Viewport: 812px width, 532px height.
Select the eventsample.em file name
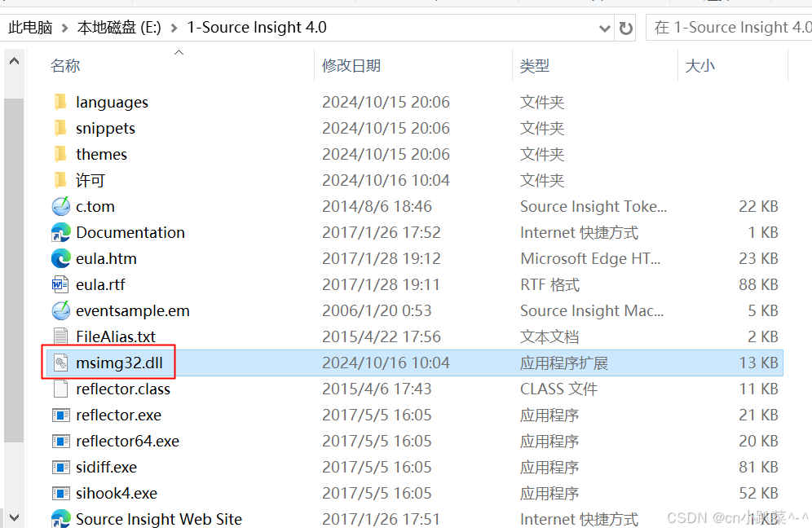(x=133, y=311)
